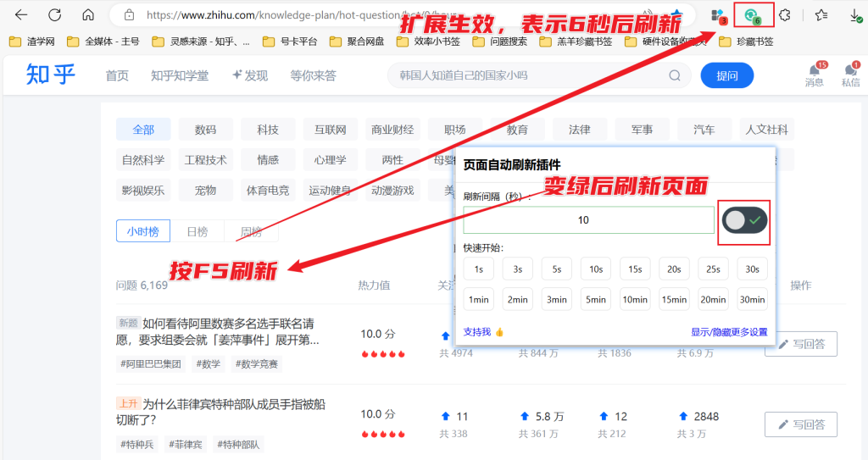Open the 问题搜索 bookmark folder
This screenshot has width=868, height=460.
pos(500,42)
